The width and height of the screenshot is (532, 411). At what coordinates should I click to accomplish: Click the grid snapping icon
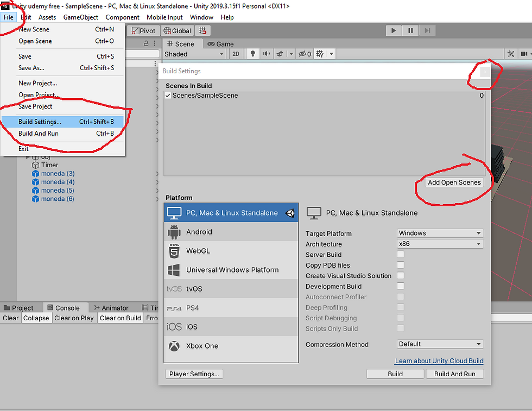coord(202,30)
